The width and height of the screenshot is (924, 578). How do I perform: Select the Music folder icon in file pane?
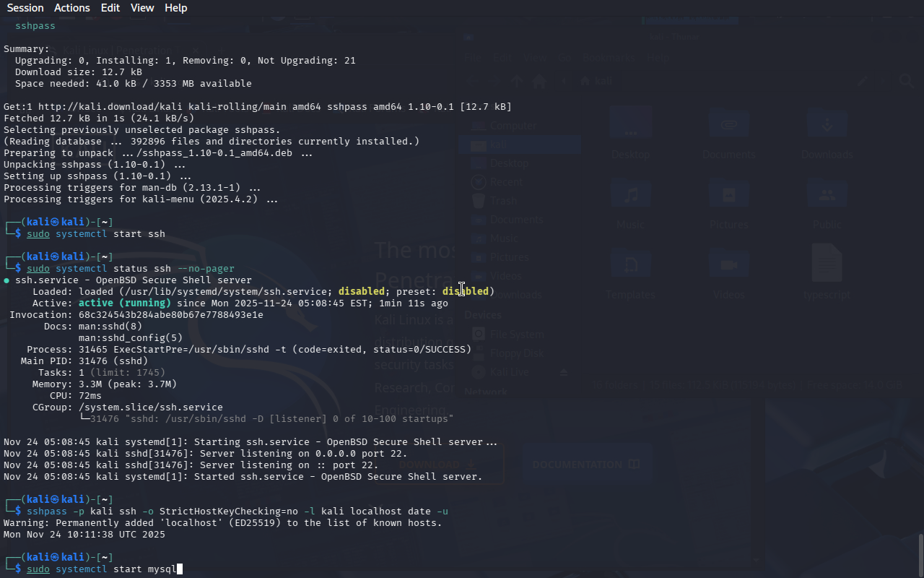631,195
